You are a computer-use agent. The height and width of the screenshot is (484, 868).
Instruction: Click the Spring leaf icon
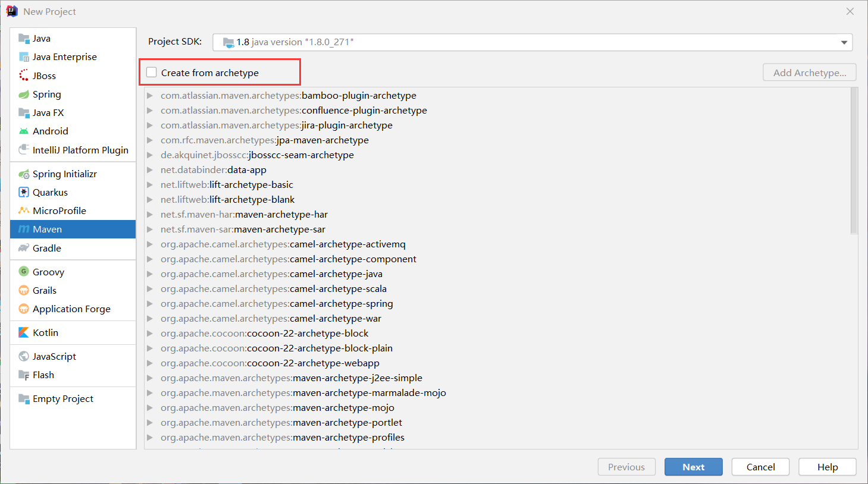tap(24, 94)
